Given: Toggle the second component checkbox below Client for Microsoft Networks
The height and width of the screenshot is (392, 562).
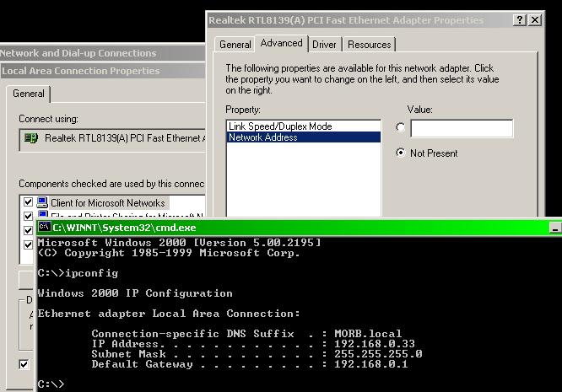Looking at the screenshot, I should coord(28,216).
